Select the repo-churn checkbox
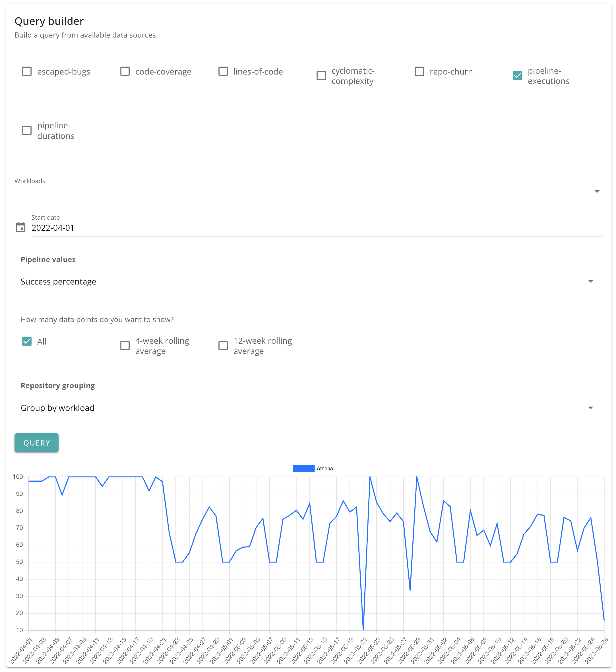Screen dimensions: 616x672 (x=419, y=72)
